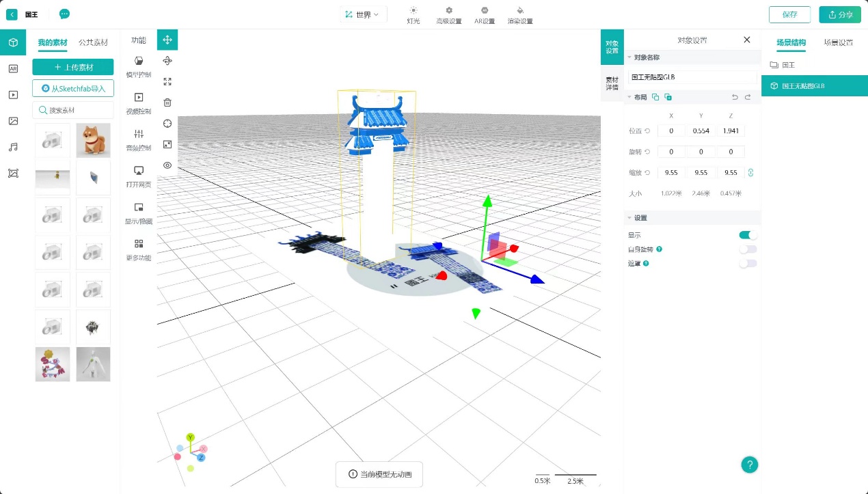Image resolution: width=868 pixels, height=494 pixels.
Task: Enable the 自身旋转 self-rotation switch
Action: click(748, 249)
